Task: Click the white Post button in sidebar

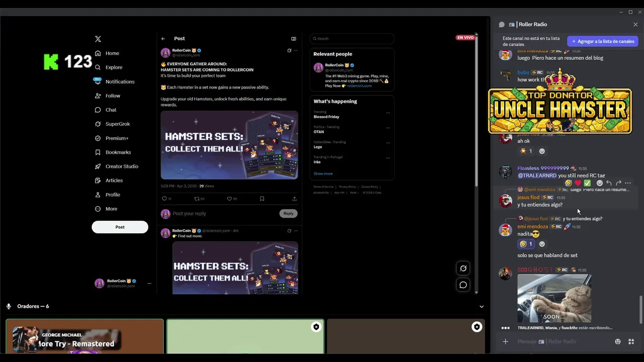Action: pyautogui.click(x=120, y=227)
